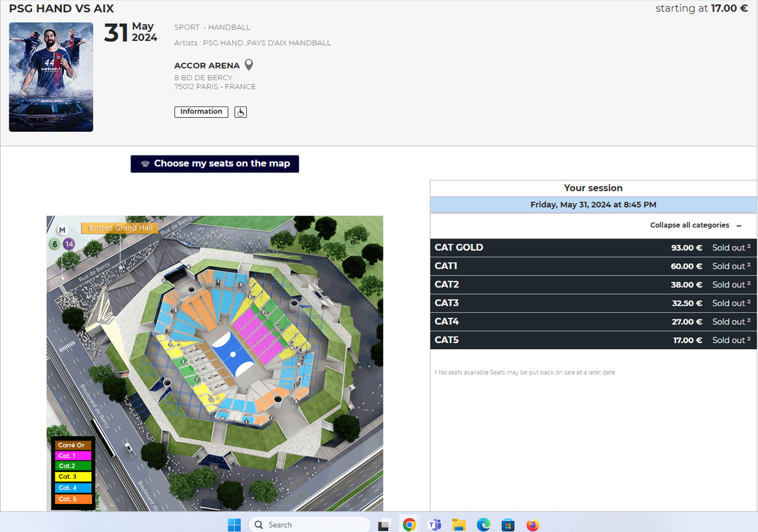758x532 pixels.
Task: Open Microsoft Store from the taskbar
Action: (x=508, y=525)
